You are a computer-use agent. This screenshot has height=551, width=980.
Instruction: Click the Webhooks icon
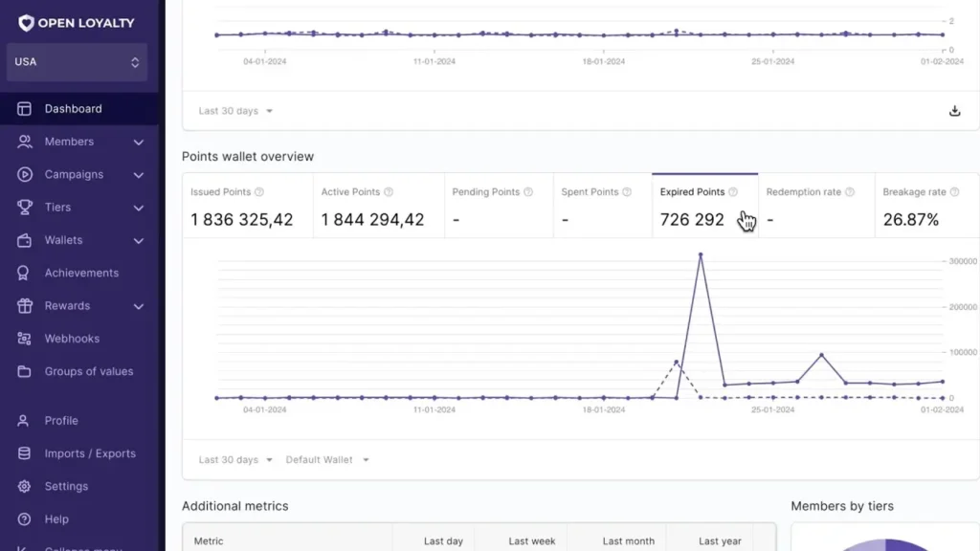tap(24, 339)
